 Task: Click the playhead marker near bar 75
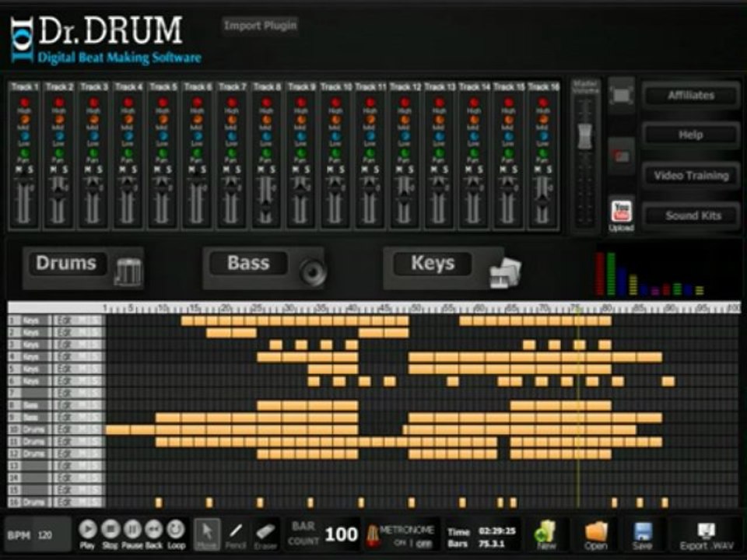[577, 310]
